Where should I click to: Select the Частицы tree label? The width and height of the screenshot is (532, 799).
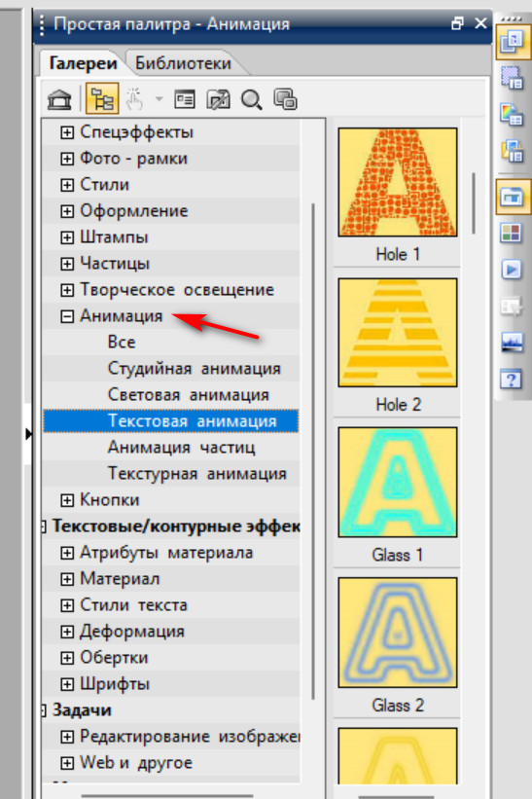coord(115,264)
